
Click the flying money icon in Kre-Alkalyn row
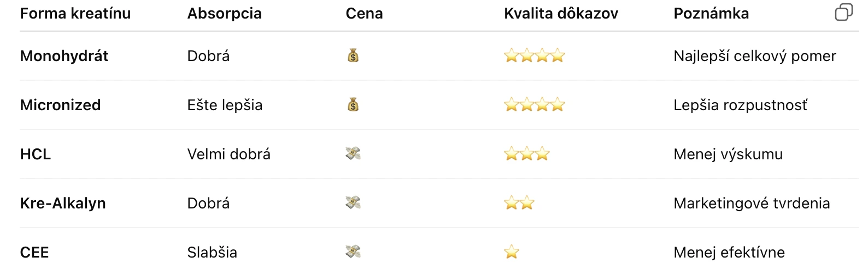[x=353, y=203]
